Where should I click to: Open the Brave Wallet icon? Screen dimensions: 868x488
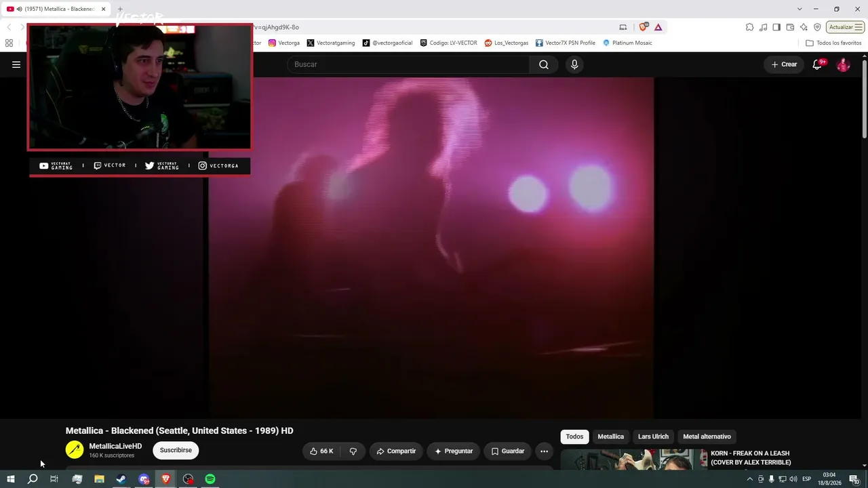pyautogui.click(x=790, y=27)
